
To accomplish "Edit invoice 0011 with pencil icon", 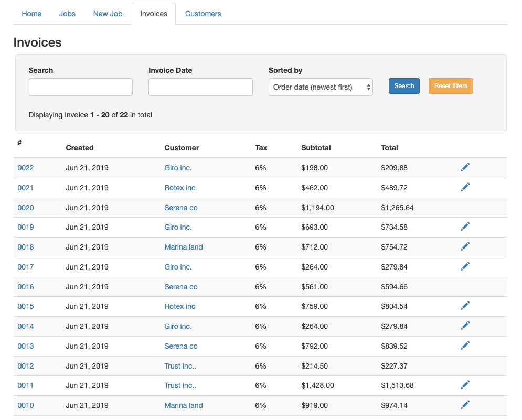I will [465, 385].
